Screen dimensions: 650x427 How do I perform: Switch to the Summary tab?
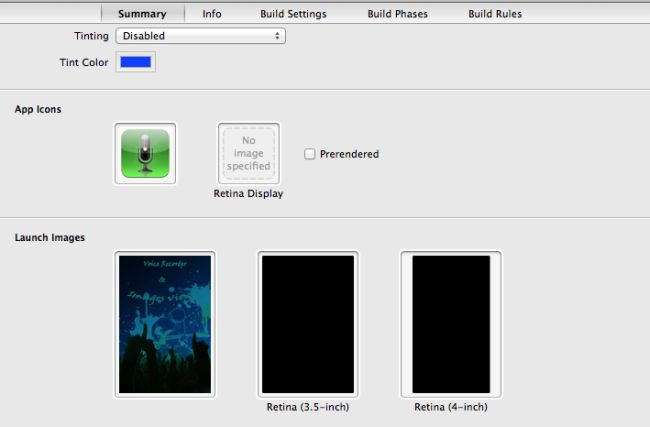pyautogui.click(x=142, y=14)
